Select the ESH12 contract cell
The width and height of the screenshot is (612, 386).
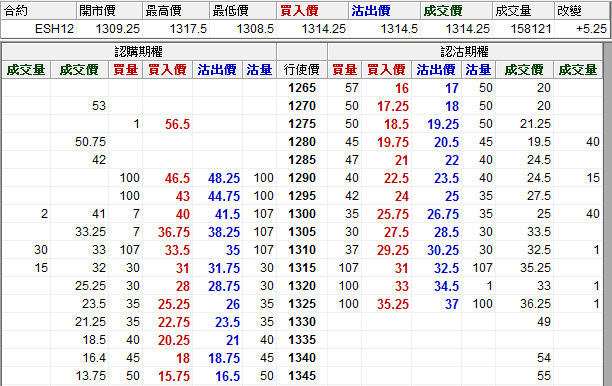tap(54, 28)
